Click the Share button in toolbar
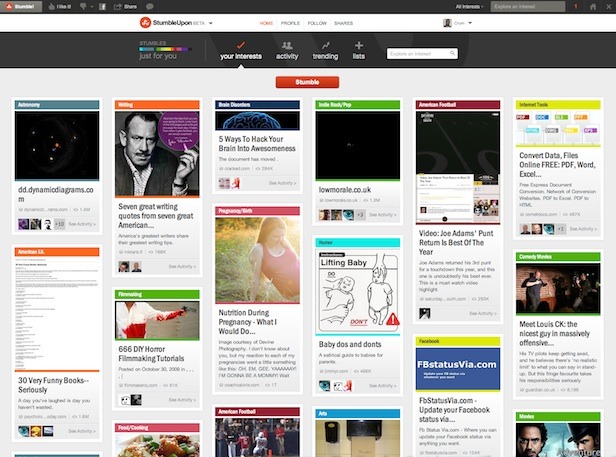This screenshot has width=616, height=457. 125,7
